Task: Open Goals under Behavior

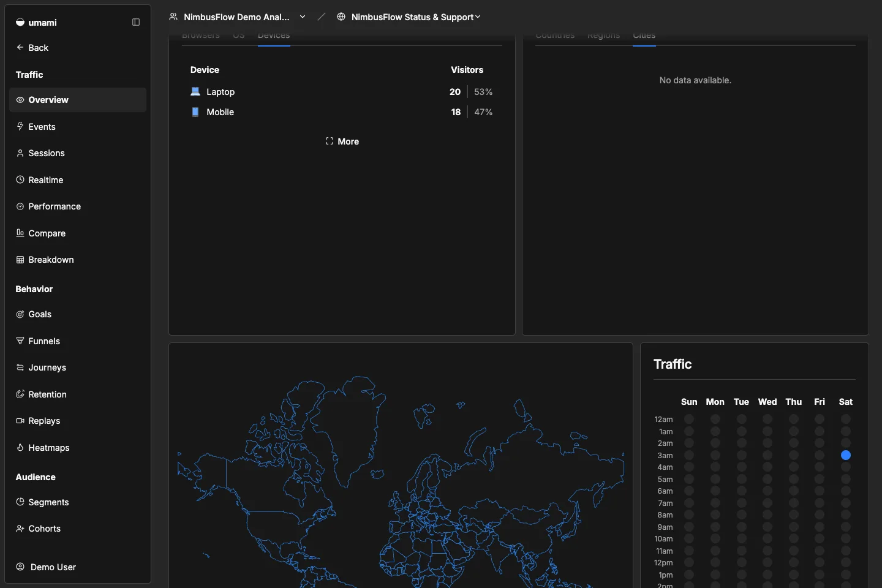Action: pos(78,314)
